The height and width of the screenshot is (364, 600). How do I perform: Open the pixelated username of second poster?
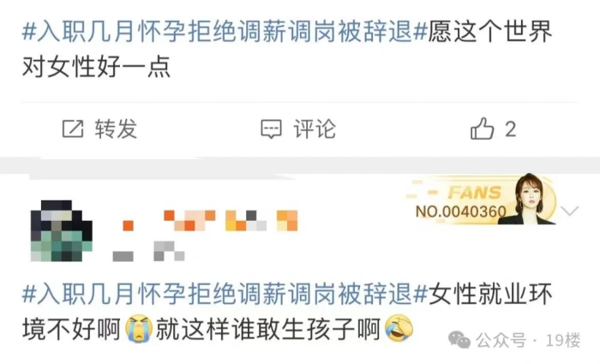210,221
